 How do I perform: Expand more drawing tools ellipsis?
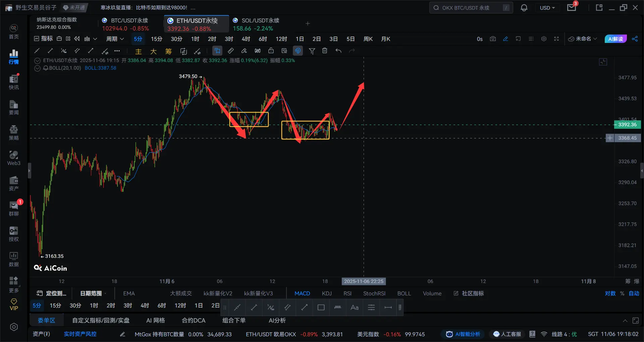coord(117,51)
